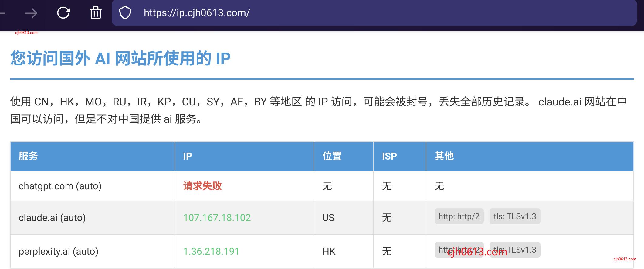
Task: Click the IP address 1.36.218.191
Action: [211, 251]
